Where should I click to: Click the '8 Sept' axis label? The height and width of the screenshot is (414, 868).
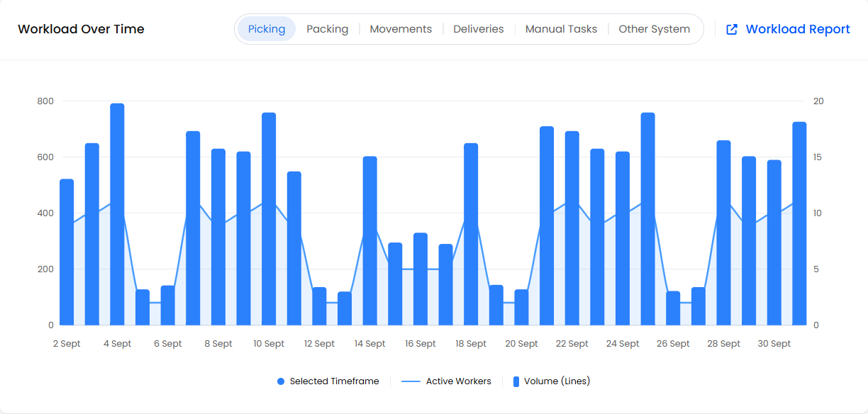click(x=218, y=344)
